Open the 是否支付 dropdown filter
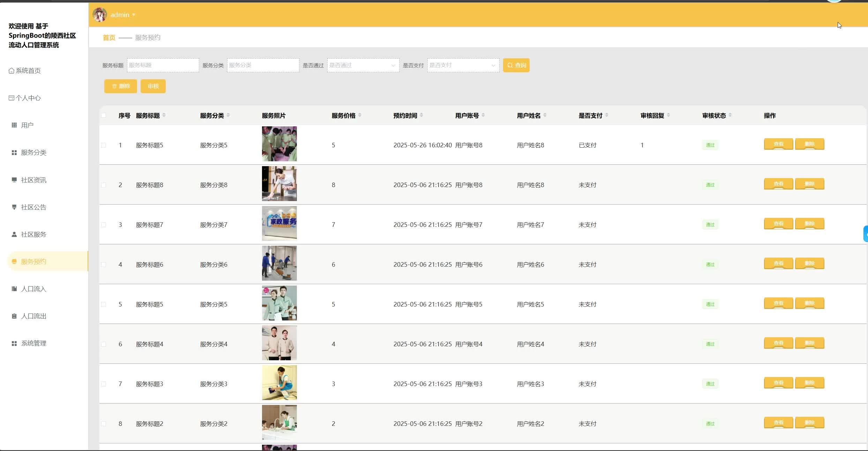The height and width of the screenshot is (451, 868). click(463, 65)
